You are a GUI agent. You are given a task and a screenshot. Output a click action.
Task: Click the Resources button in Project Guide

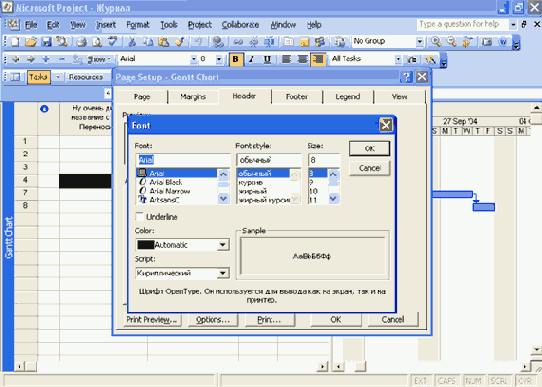click(86, 77)
